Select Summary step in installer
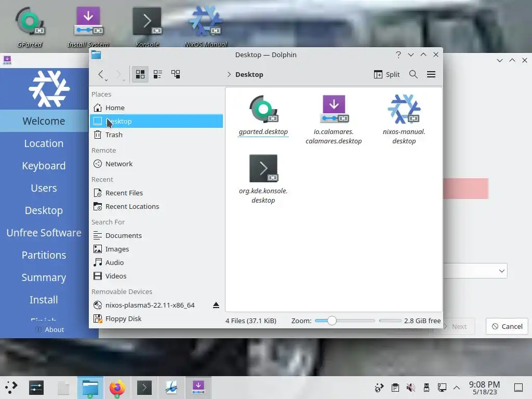532x399 pixels. tap(44, 277)
